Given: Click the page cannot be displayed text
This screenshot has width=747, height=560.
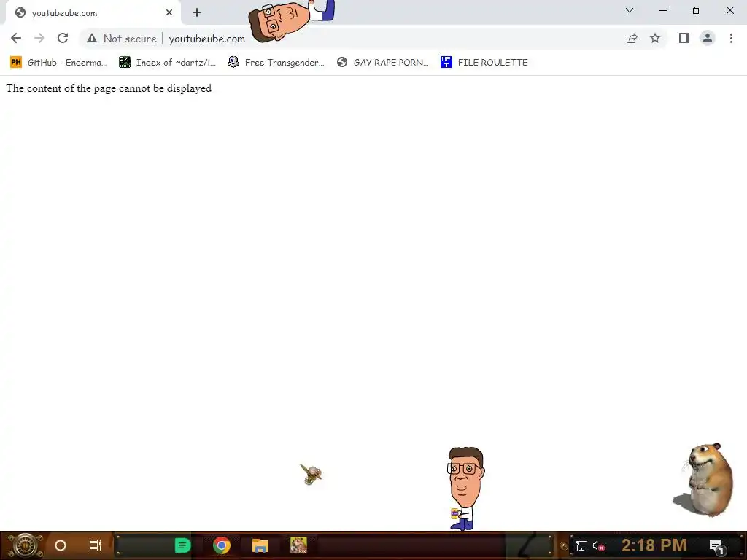Looking at the screenshot, I should pyautogui.click(x=109, y=88).
